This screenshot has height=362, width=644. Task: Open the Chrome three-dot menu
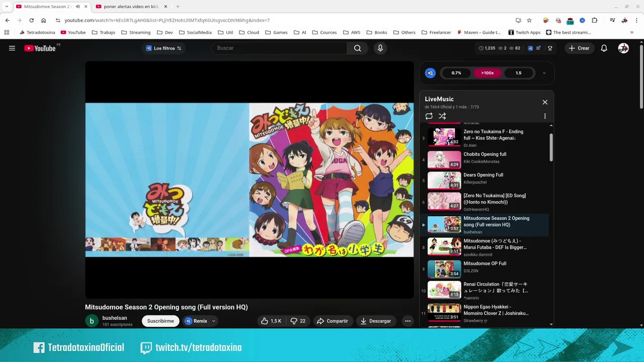point(636,20)
